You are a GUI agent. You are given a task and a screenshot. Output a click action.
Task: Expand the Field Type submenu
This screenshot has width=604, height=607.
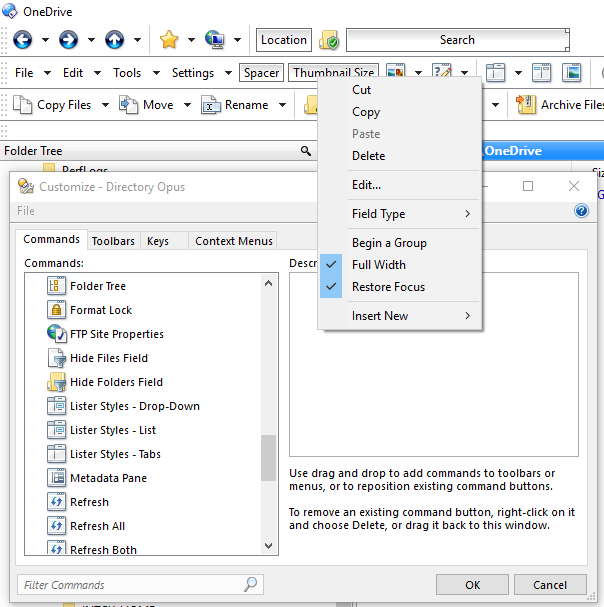tap(400, 214)
